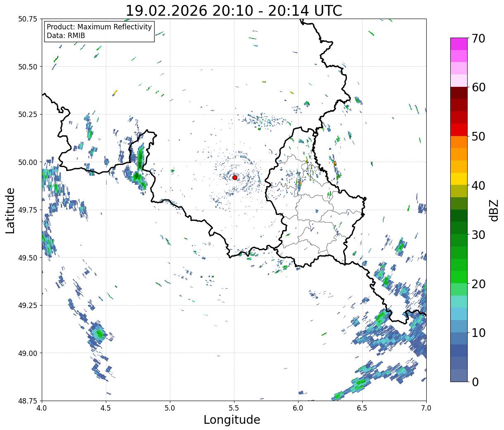Click the dark red swatch just below 60 dBZ
The image size is (504, 430).
pos(459,93)
